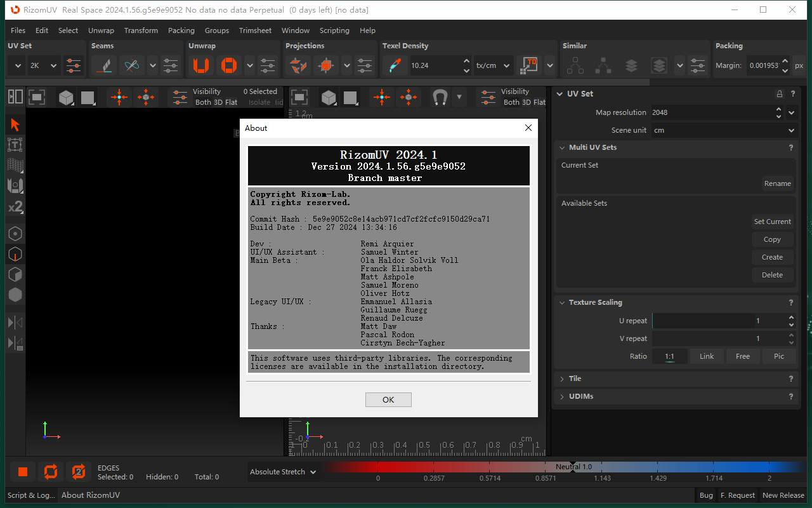Open the 2K resolution dropdown
This screenshot has width=812, height=508.
(44, 65)
